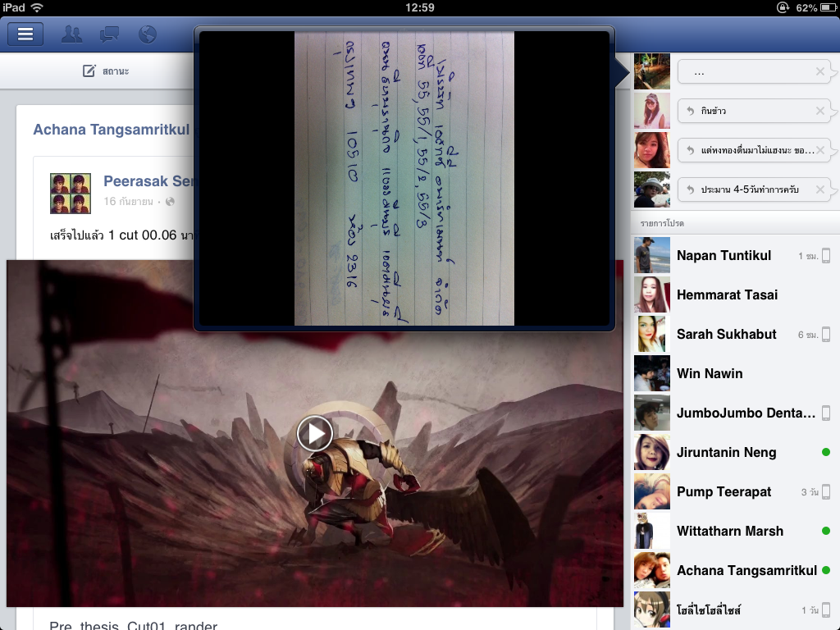The width and height of the screenshot is (840, 630).
Task: Tap Sarah Sukhabut's avatar
Action: point(652,335)
